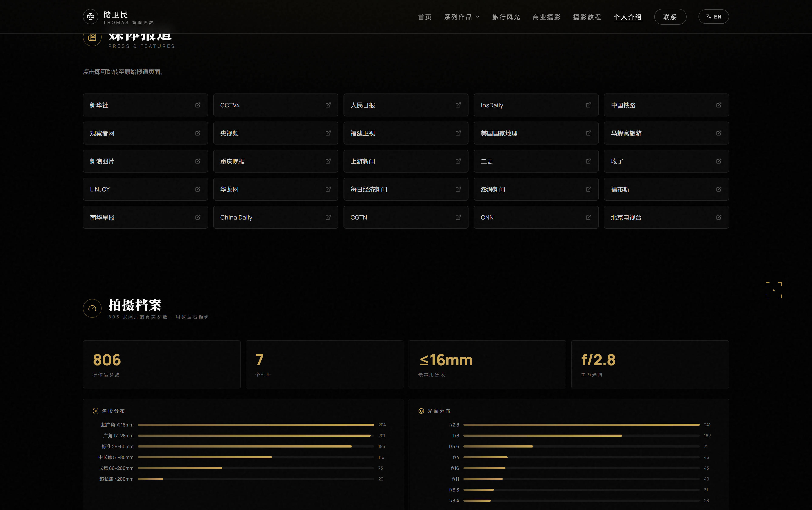Click the aperture icon next to 光圈分布

click(421, 411)
